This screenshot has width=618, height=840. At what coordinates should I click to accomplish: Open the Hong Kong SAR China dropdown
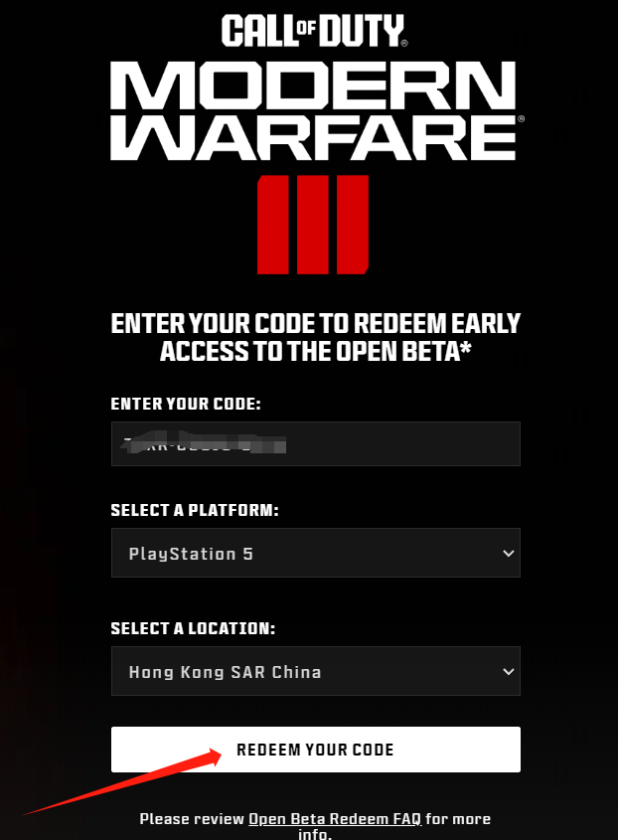pyautogui.click(x=315, y=671)
